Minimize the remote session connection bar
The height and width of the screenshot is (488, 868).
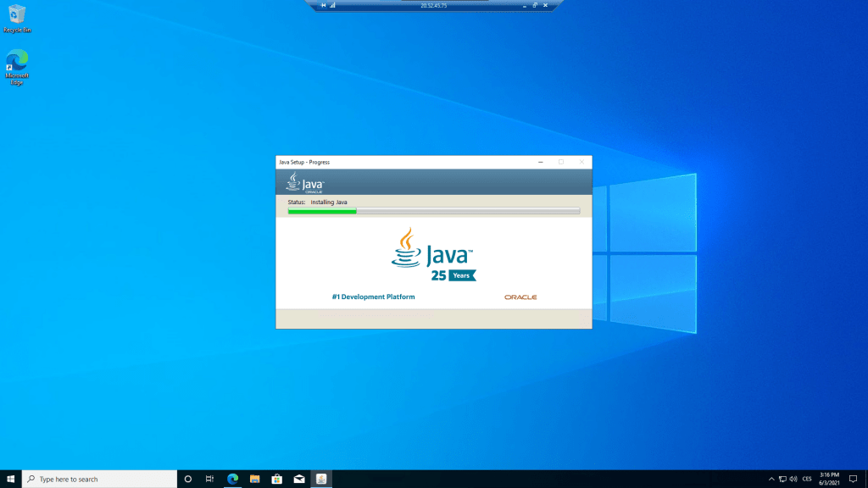(524, 6)
